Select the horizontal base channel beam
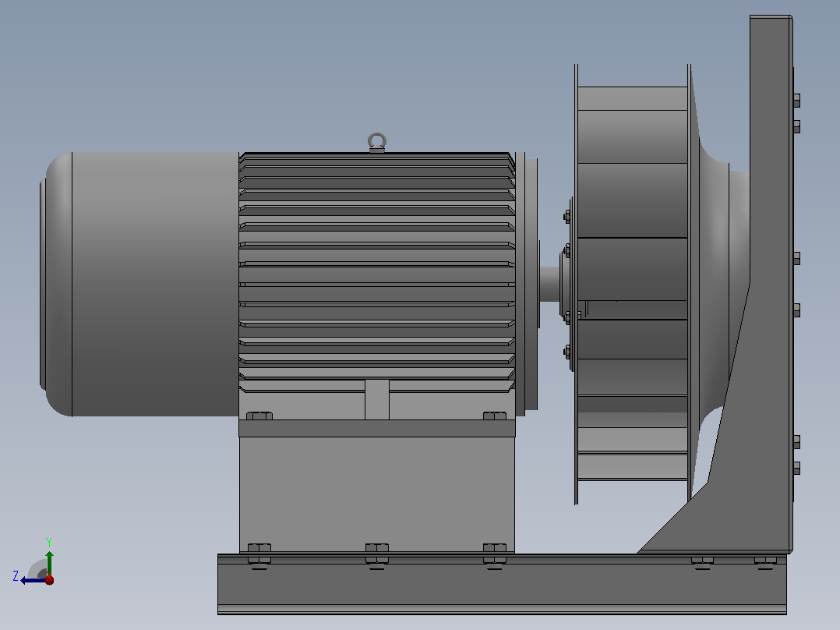Screen dimensions: 840x630 pyautogui.click(x=502, y=584)
